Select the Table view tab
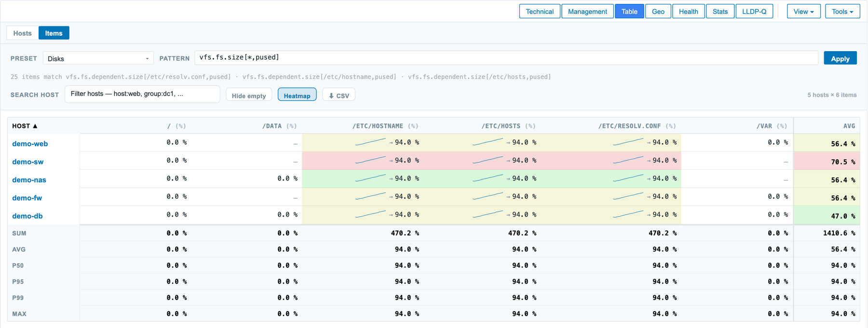The height and width of the screenshot is (328, 868). [629, 11]
